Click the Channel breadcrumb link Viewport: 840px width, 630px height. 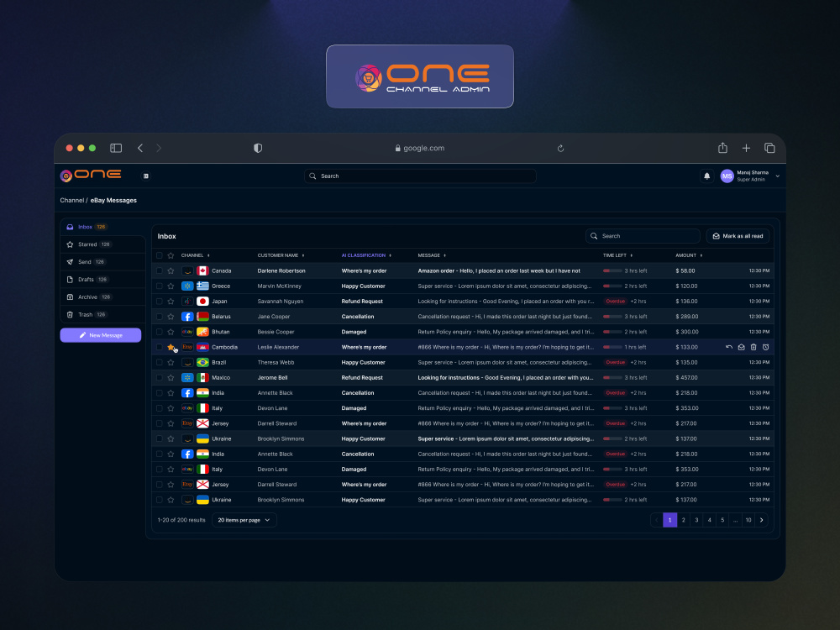tap(71, 201)
